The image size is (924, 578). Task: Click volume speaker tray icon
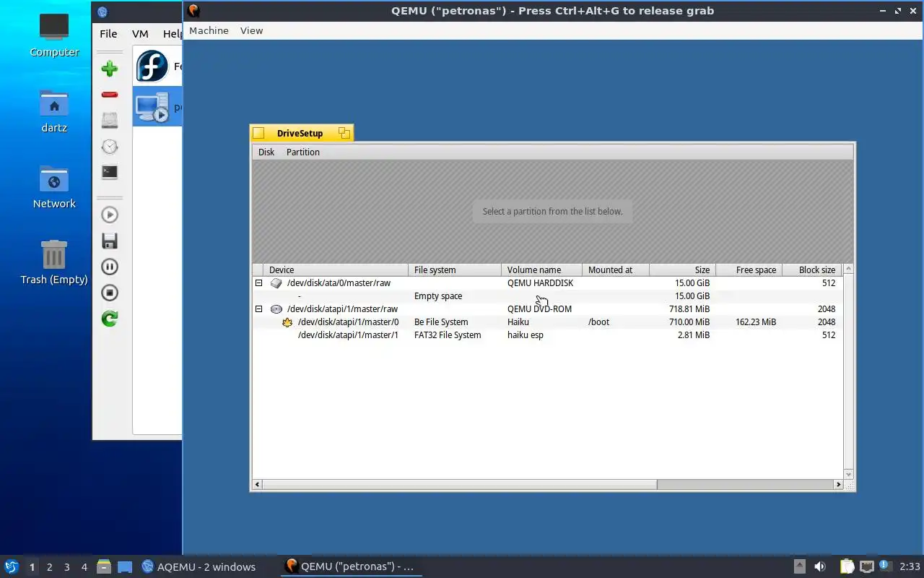820,566
